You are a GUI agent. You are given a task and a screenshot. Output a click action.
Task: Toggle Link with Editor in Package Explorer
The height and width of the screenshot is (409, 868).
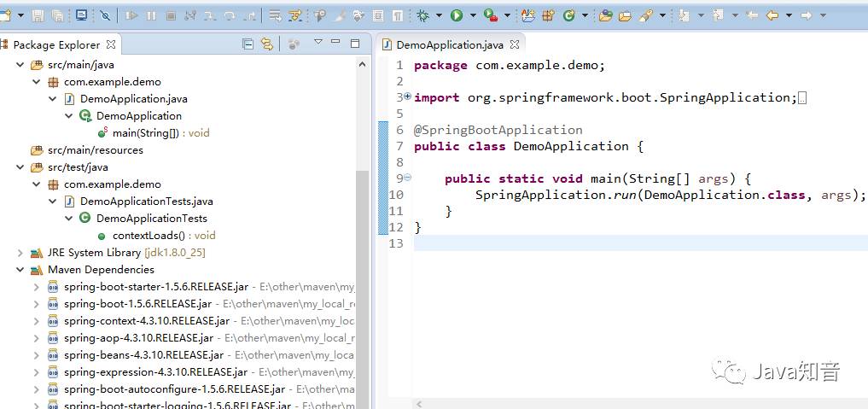(x=267, y=44)
